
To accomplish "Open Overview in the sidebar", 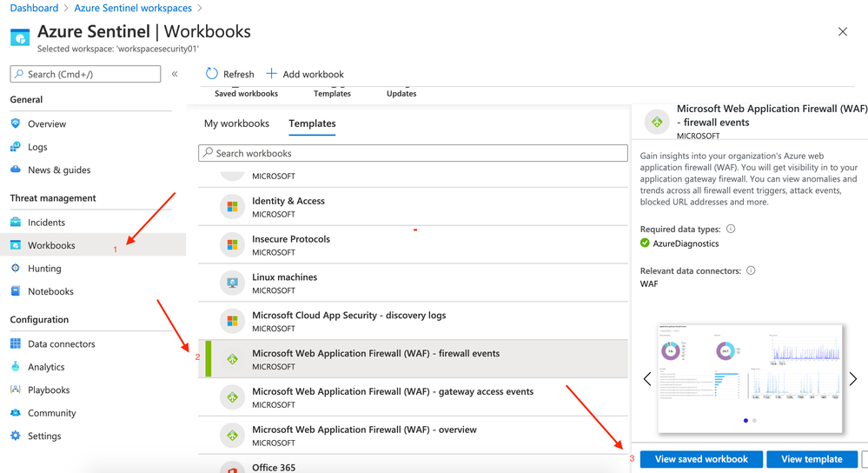I will (47, 124).
